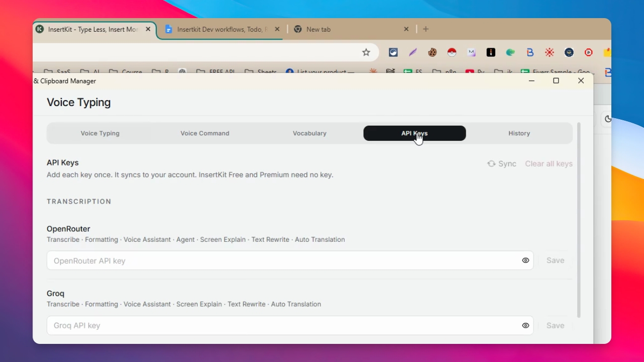Open the red starburst extension icon
Screen dimensions: 644x362
[x=550, y=52]
